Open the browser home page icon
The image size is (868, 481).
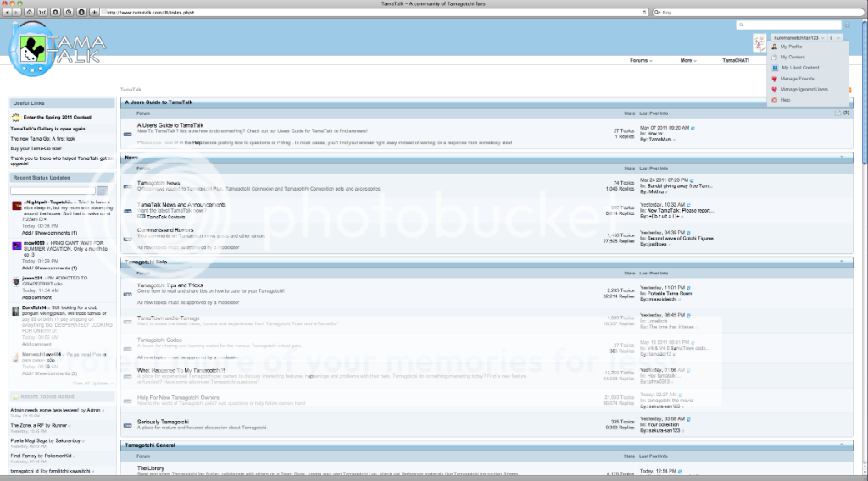coord(29,12)
